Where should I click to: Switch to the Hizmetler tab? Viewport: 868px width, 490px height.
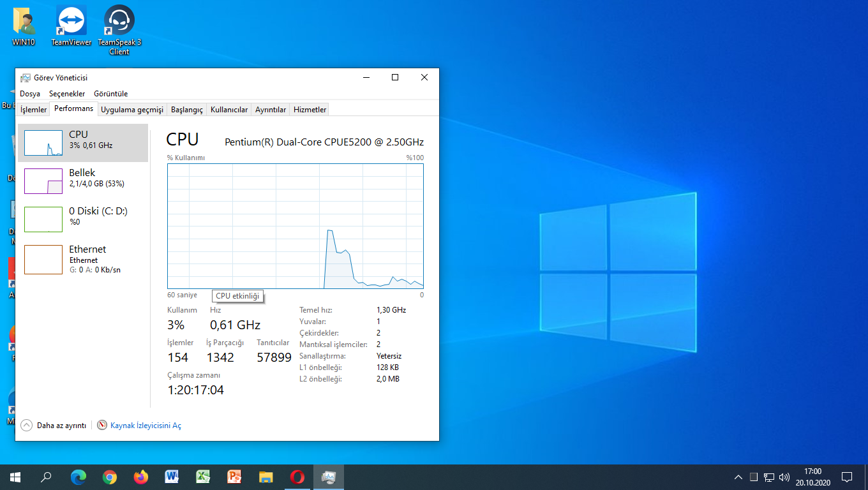310,110
